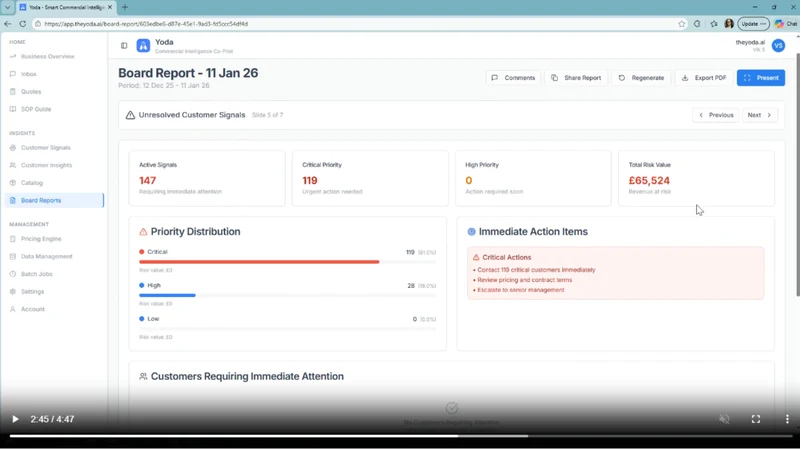Open Catalog in sidebar

pyautogui.click(x=32, y=183)
